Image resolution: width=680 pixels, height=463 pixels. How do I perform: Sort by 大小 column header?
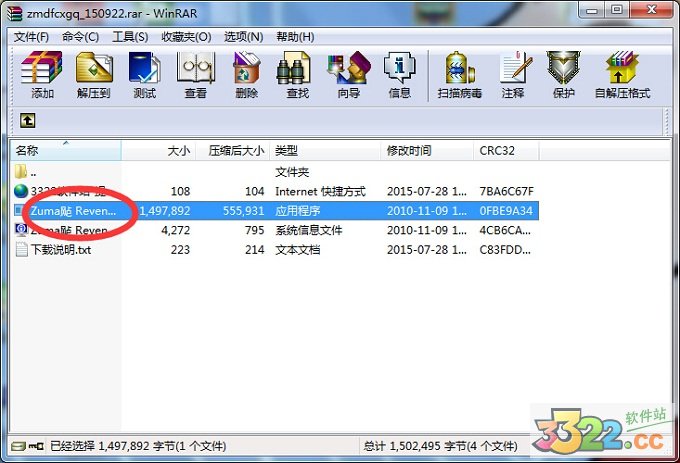click(159, 150)
